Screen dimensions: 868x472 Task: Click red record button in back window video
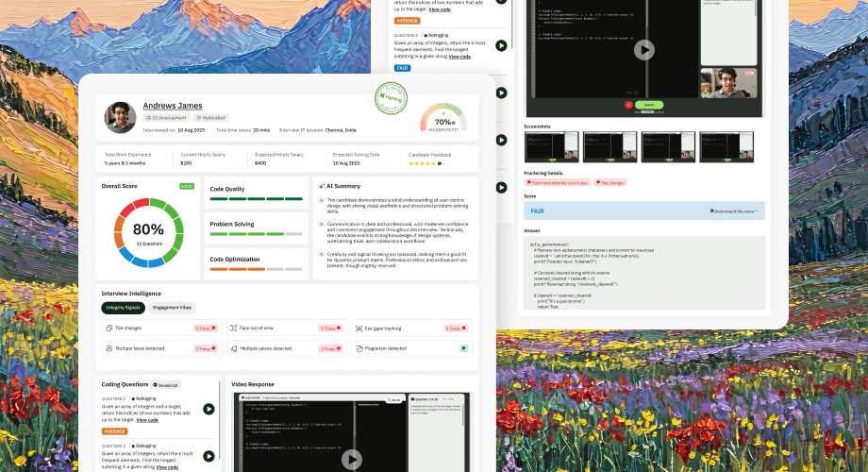point(628,105)
